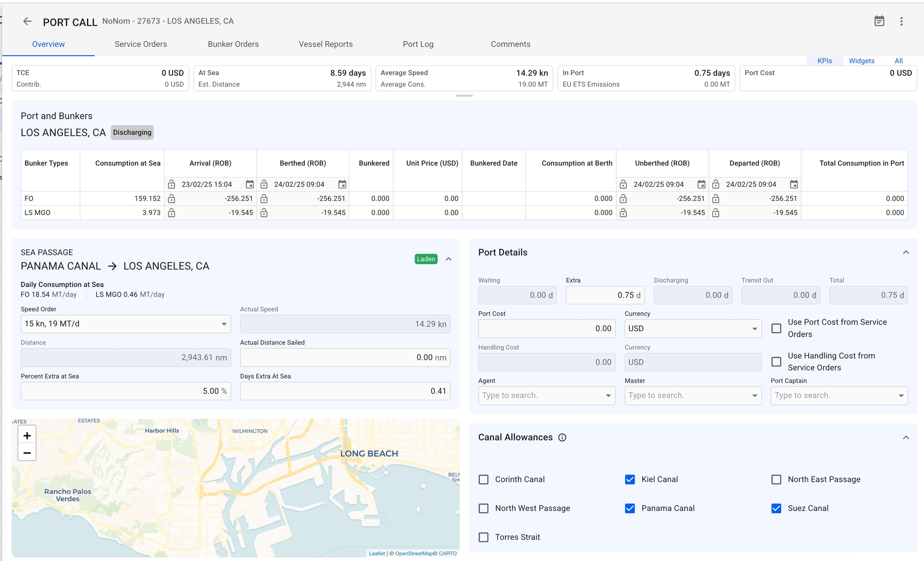
Task: Open calendar picker for Arrival (ROB) date
Action: pyautogui.click(x=249, y=184)
